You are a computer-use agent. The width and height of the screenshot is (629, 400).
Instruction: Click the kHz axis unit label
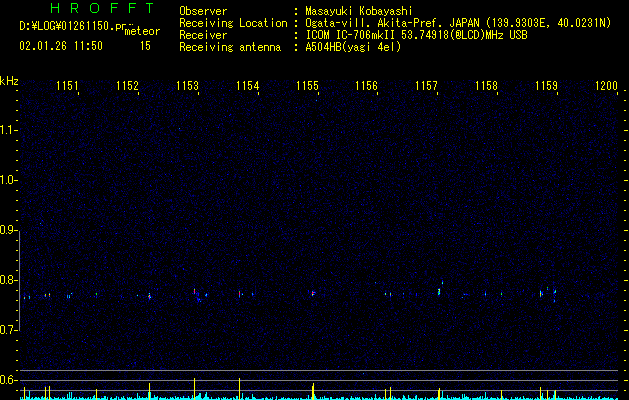click(9, 81)
